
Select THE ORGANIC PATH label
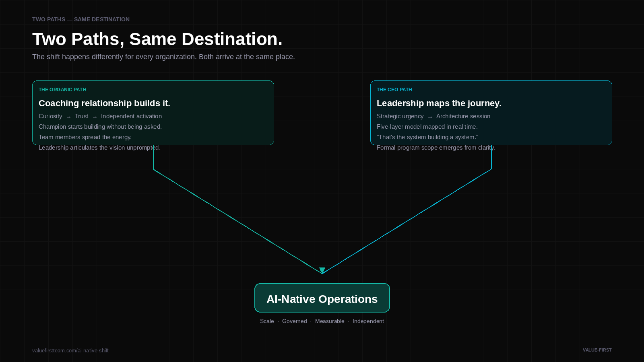(62, 90)
